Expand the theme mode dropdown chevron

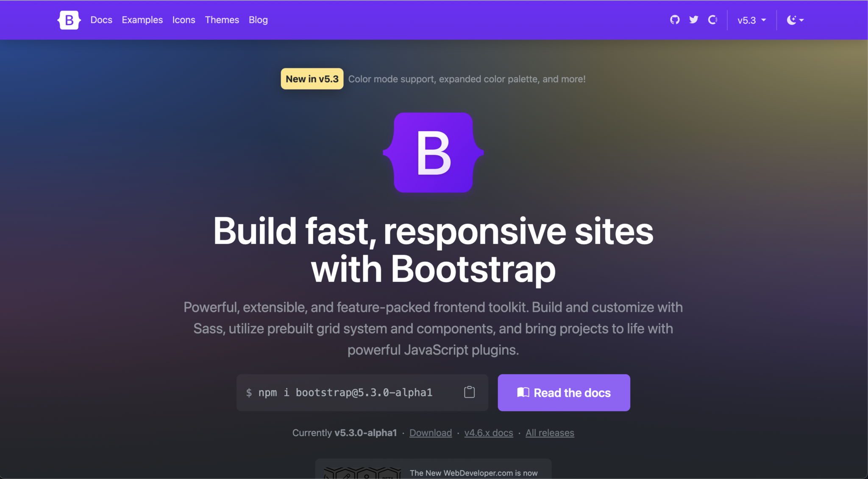click(801, 20)
